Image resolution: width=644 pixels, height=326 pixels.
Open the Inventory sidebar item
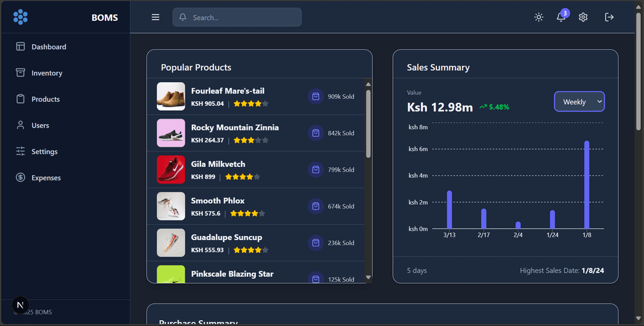pyautogui.click(x=47, y=73)
